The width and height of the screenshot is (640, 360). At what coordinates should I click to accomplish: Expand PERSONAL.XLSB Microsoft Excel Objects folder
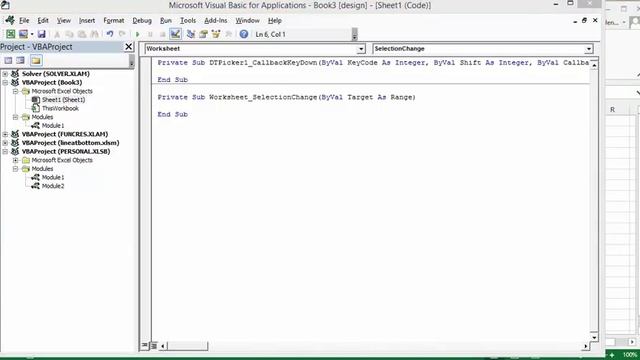(16, 160)
